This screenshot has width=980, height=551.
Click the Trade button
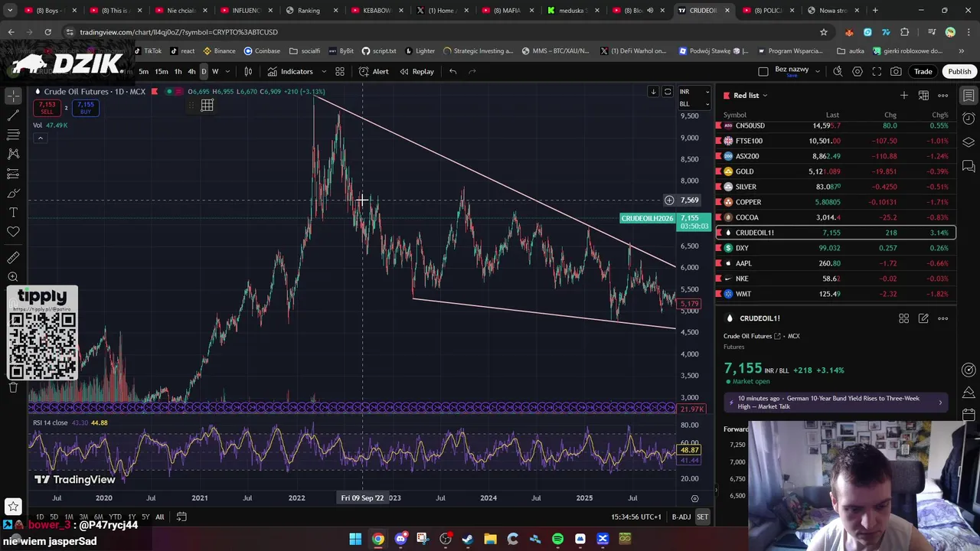coord(923,71)
